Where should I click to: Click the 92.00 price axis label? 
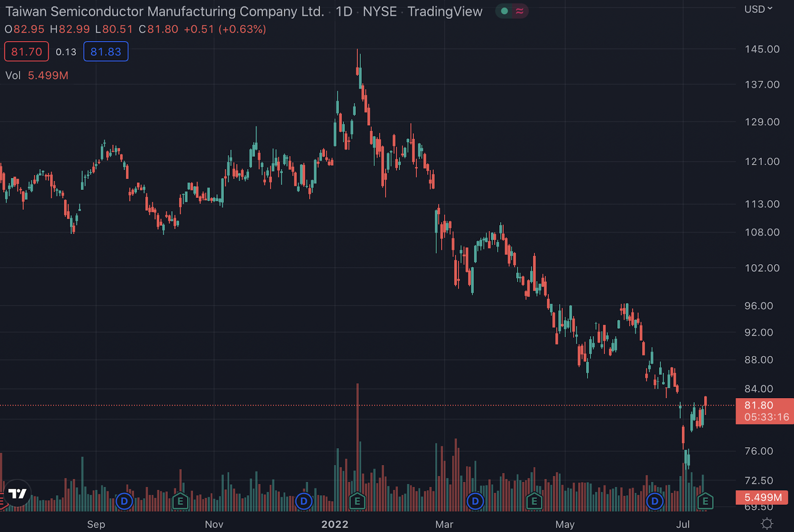pos(759,332)
